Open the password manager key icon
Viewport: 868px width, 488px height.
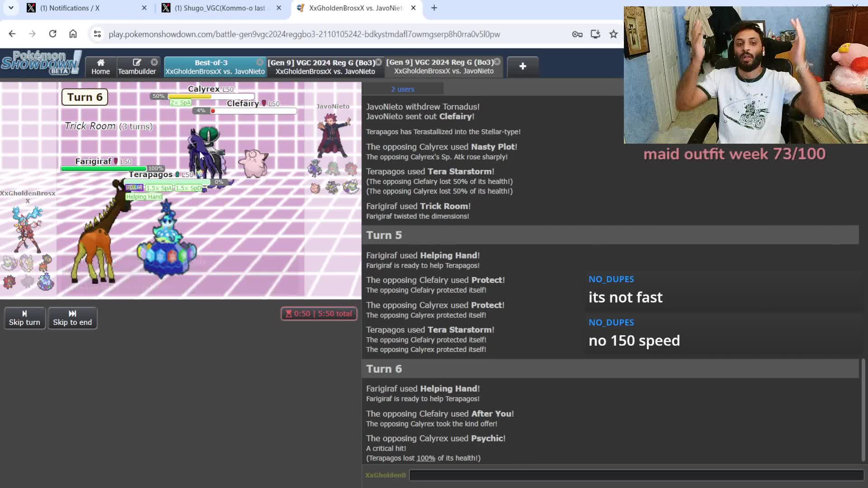pos(577,34)
